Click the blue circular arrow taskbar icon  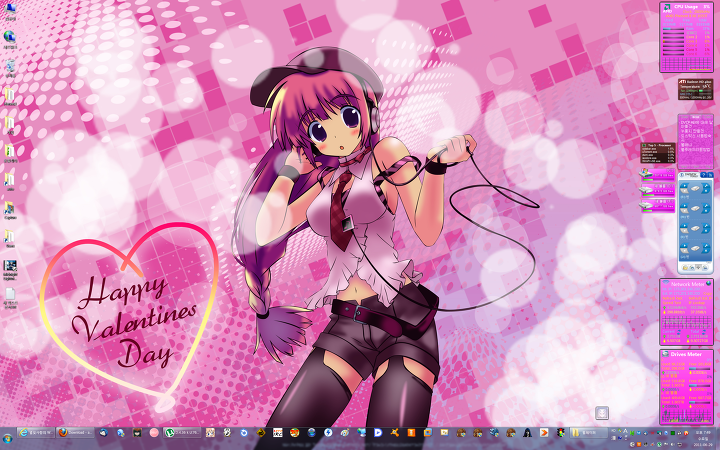click(244, 433)
